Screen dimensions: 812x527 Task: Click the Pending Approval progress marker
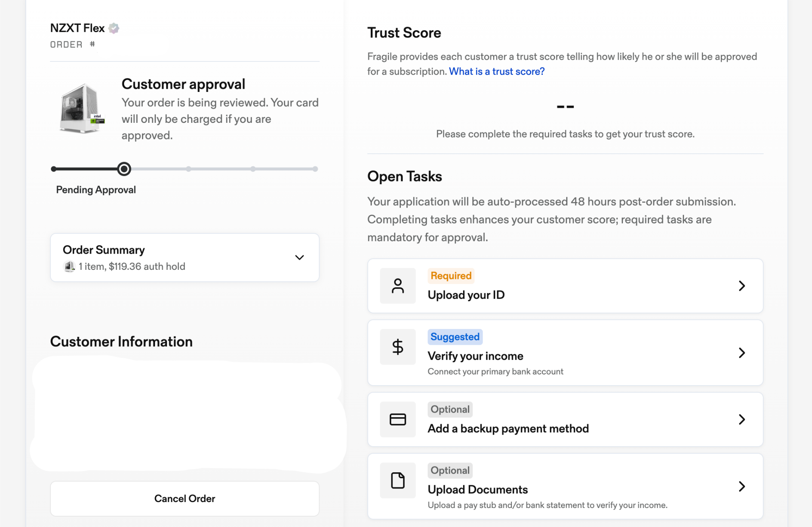coord(124,169)
